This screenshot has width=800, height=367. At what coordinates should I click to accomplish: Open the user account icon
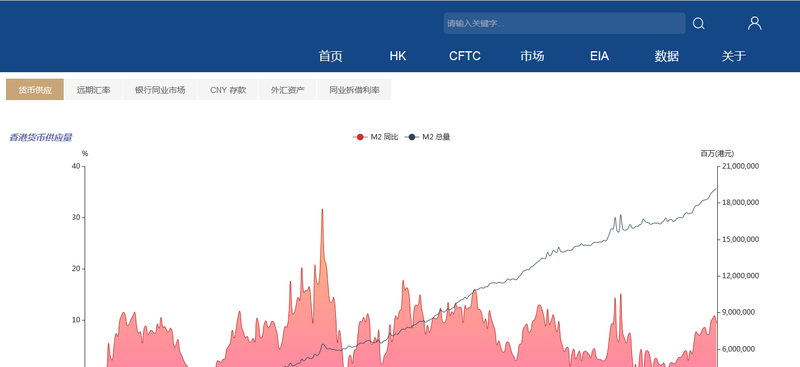click(755, 23)
